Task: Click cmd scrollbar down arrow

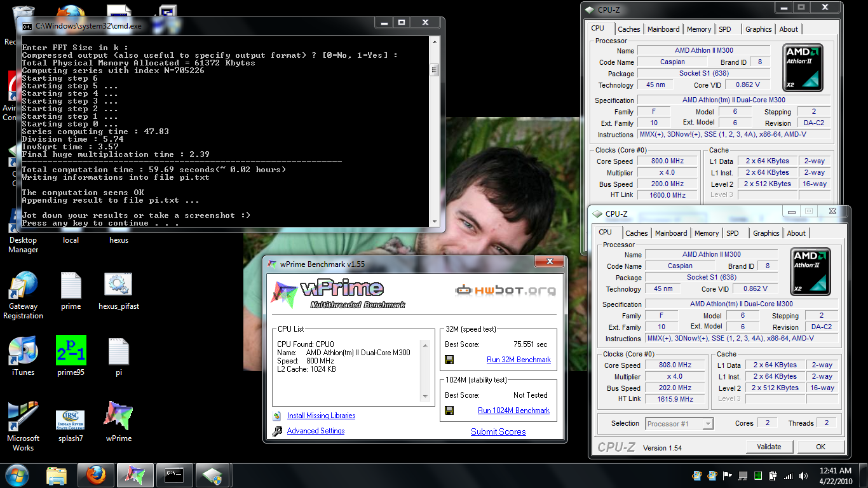Action: click(x=435, y=222)
